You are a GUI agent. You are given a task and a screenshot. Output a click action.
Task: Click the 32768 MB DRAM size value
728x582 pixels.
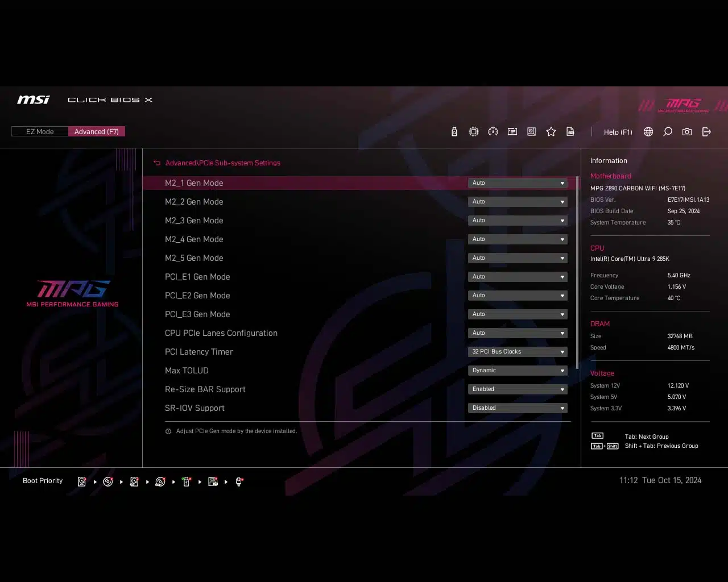click(x=680, y=336)
